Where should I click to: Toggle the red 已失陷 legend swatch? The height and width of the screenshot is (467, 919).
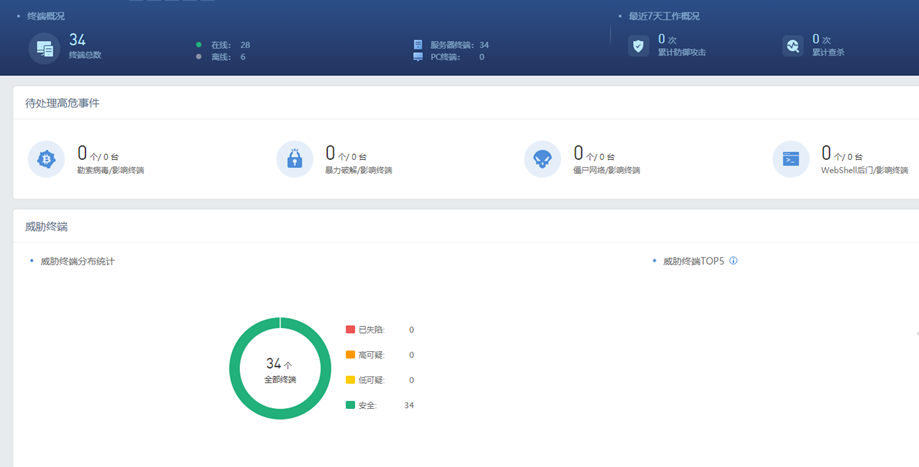tap(350, 329)
